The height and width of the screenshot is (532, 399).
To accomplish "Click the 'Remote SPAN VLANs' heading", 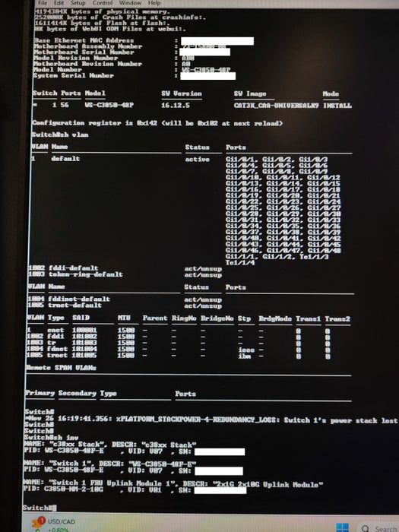I will [x=61, y=368].
